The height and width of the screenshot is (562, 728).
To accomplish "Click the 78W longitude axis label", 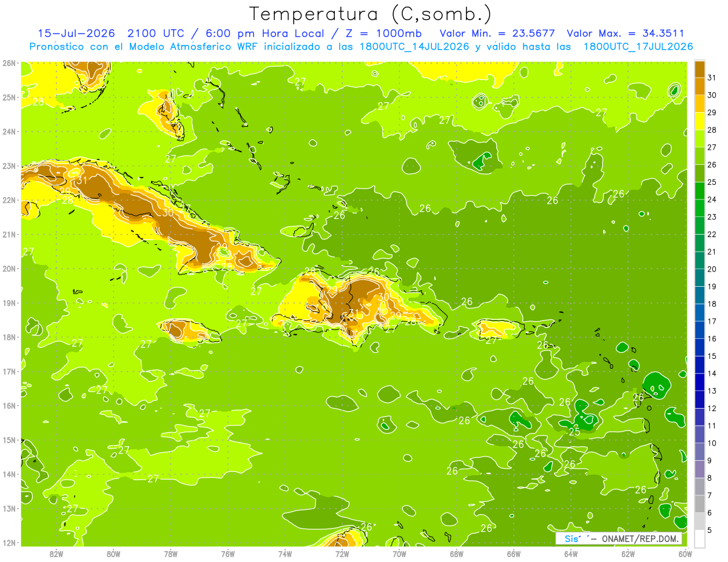I will (x=170, y=554).
